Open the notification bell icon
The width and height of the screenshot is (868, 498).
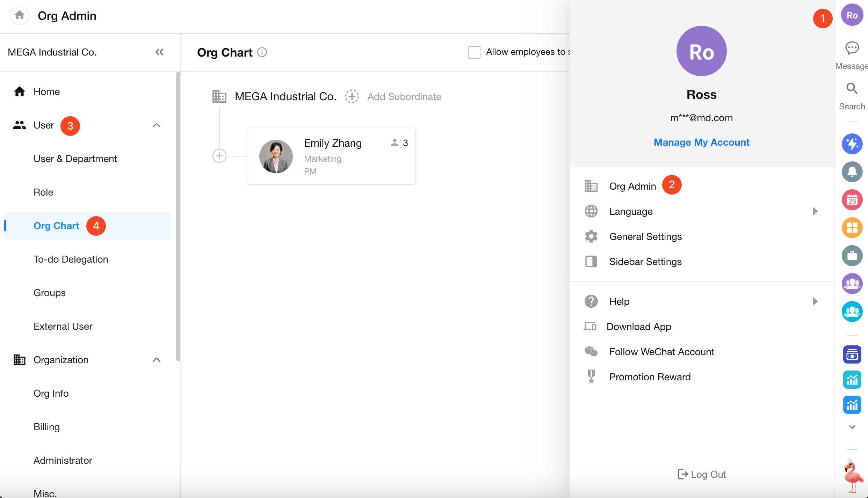point(852,172)
